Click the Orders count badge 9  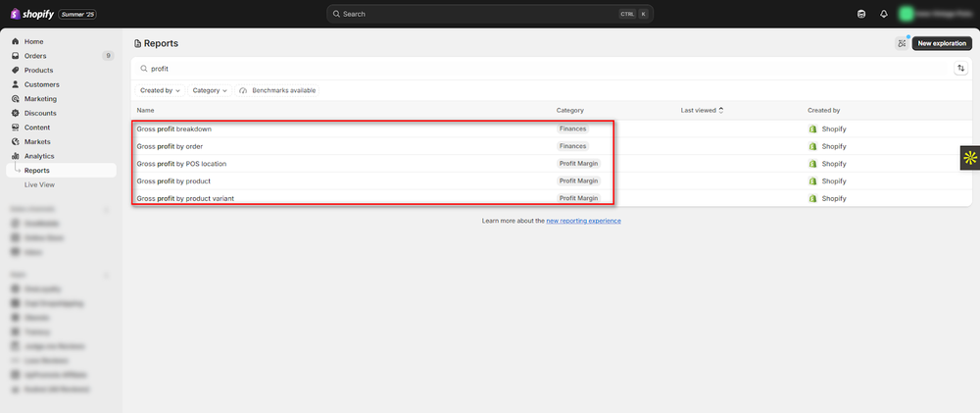(108, 56)
